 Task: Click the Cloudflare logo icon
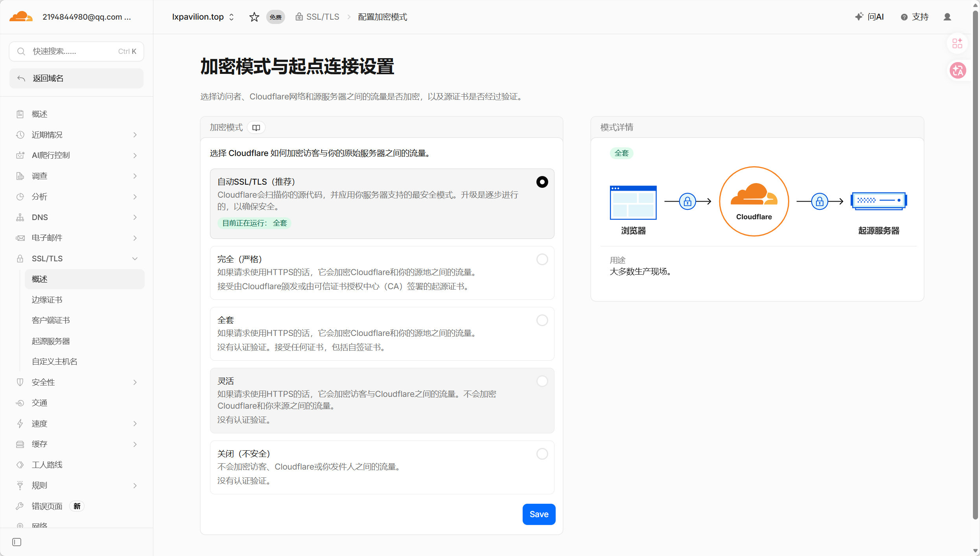(x=21, y=17)
